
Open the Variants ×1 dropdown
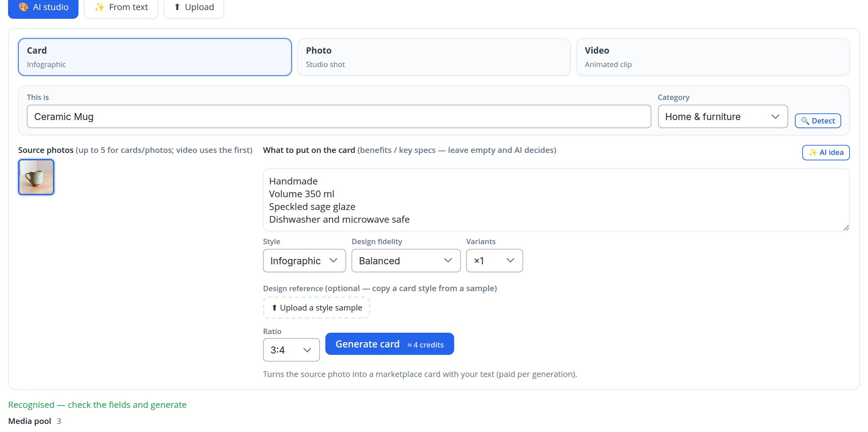[494, 261]
